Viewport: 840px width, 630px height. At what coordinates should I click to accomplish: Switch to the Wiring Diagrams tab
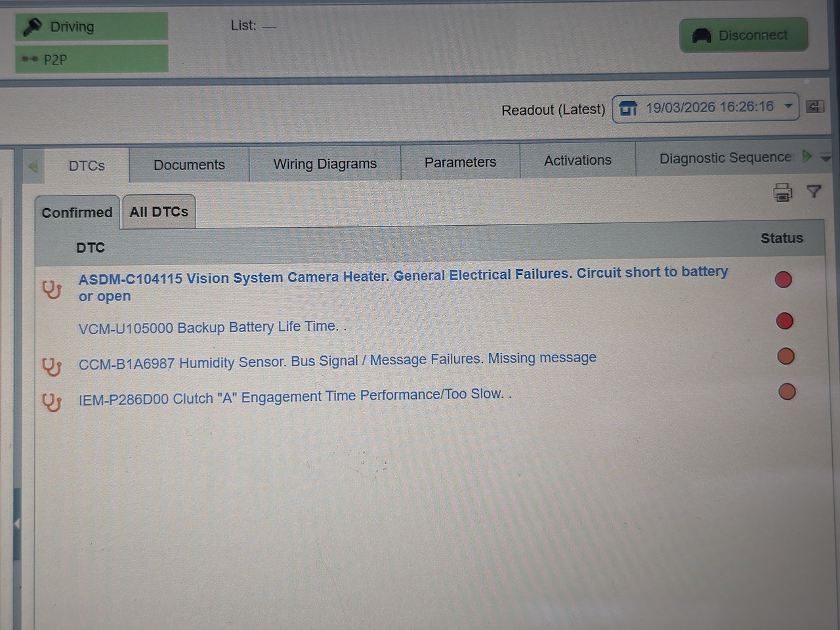(325, 163)
